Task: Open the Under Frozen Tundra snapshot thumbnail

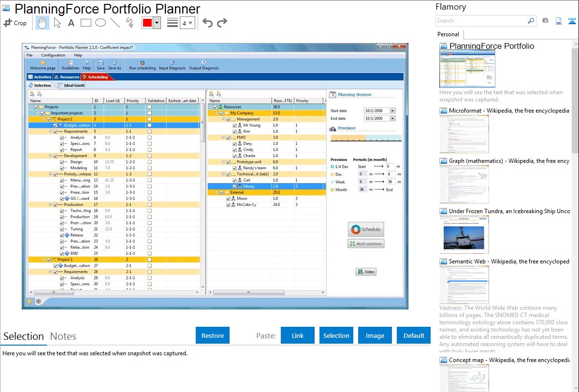Action: tap(464, 234)
